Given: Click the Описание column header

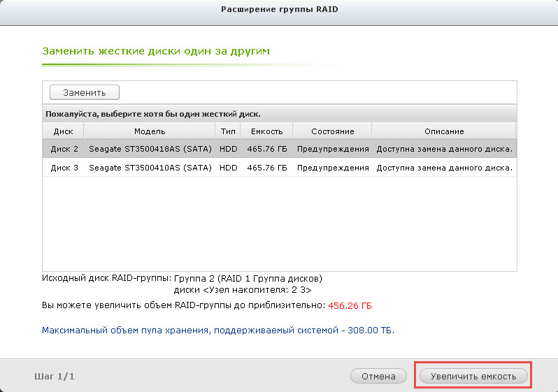Looking at the screenshot, I should click(x=444, y=131).
